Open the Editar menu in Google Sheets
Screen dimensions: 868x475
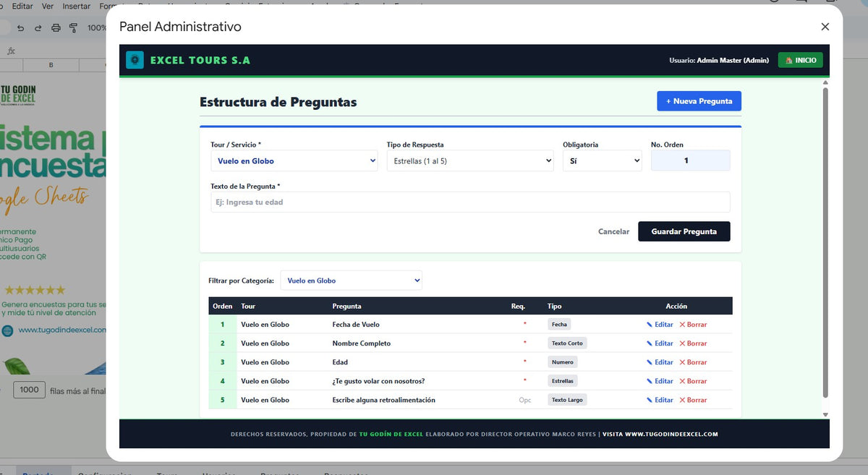click(22, 6)
